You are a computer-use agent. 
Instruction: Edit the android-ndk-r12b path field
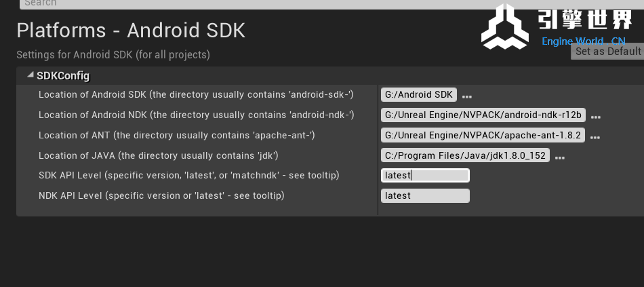483,115
